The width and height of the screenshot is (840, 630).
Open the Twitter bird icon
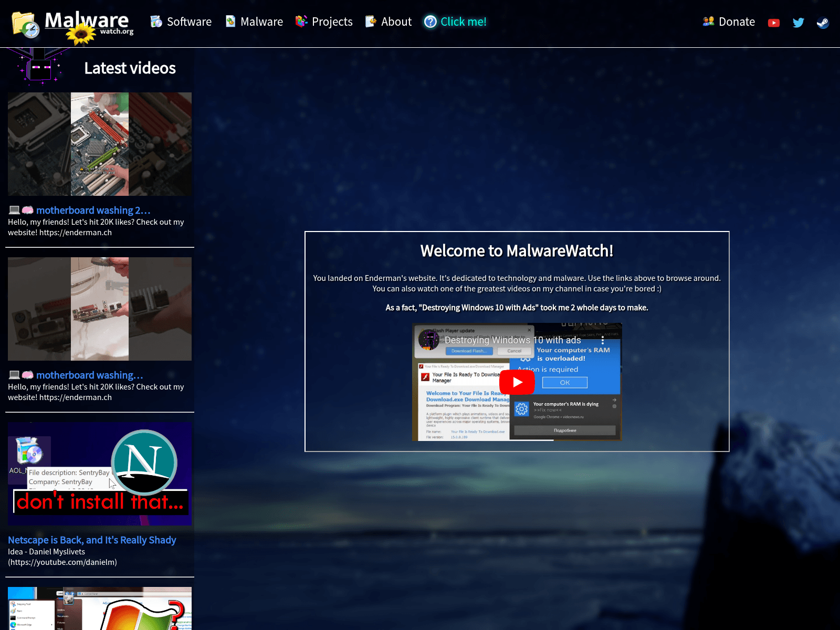point(799,23)
